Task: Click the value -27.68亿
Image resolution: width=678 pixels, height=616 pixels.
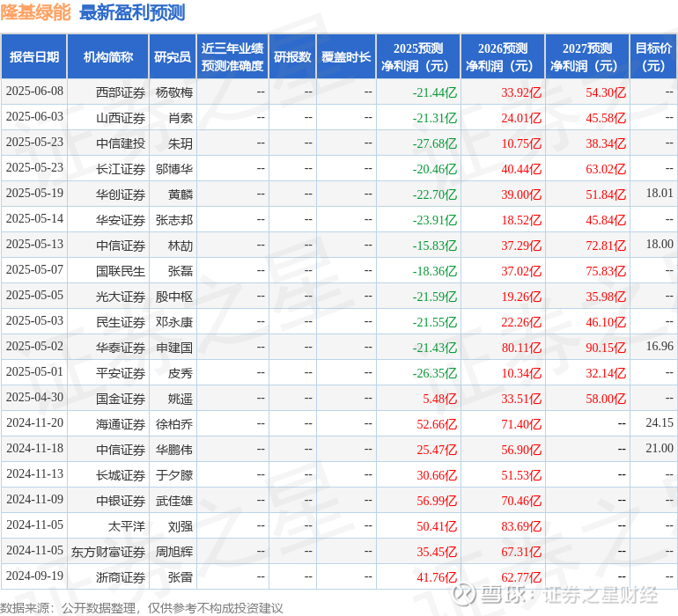Action: pos(435,143)
